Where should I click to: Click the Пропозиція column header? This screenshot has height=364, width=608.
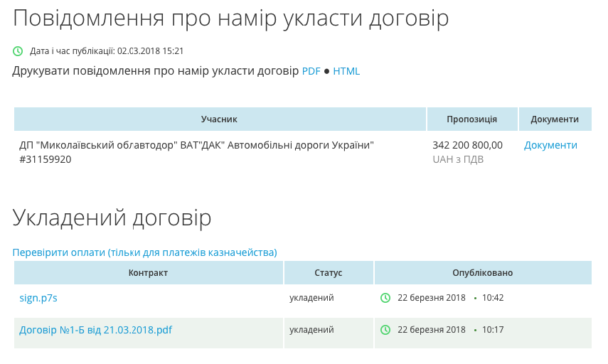pos(471,119)
